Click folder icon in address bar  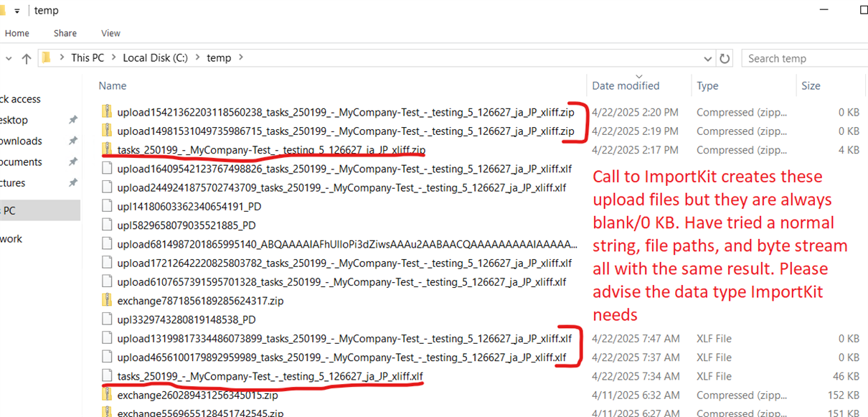[47, 58]
